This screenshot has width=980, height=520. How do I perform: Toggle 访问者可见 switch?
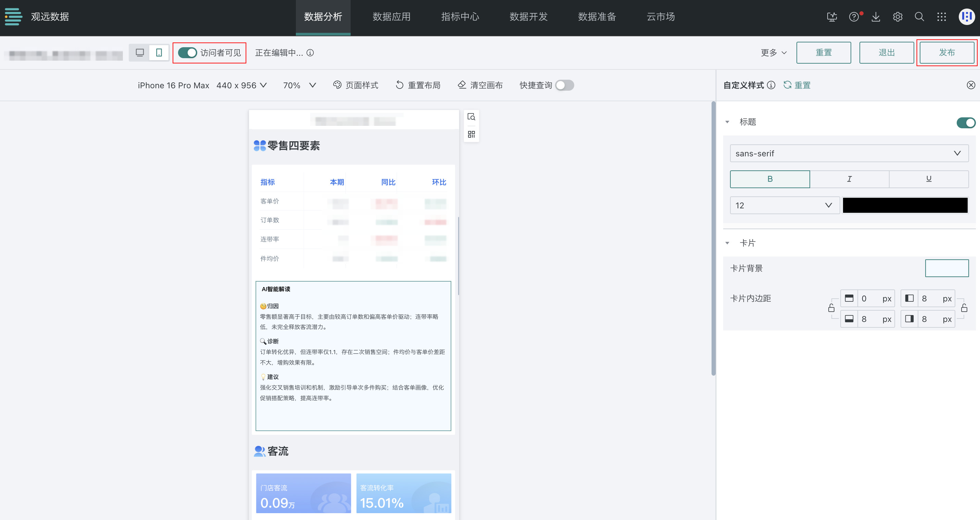[x=187, y=52]
